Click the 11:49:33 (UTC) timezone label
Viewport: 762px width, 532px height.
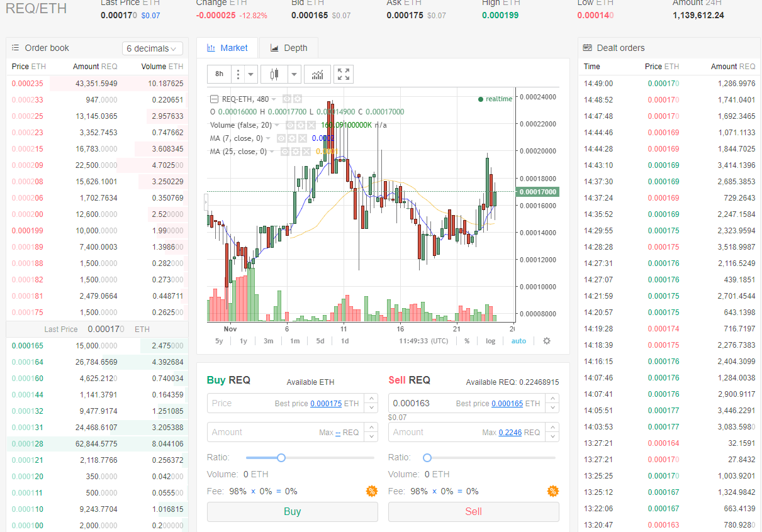click(x=423, y=341)
